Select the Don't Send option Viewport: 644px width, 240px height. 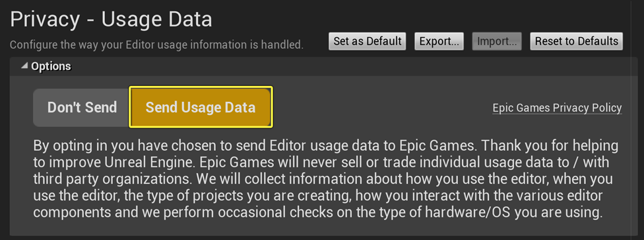82,108
